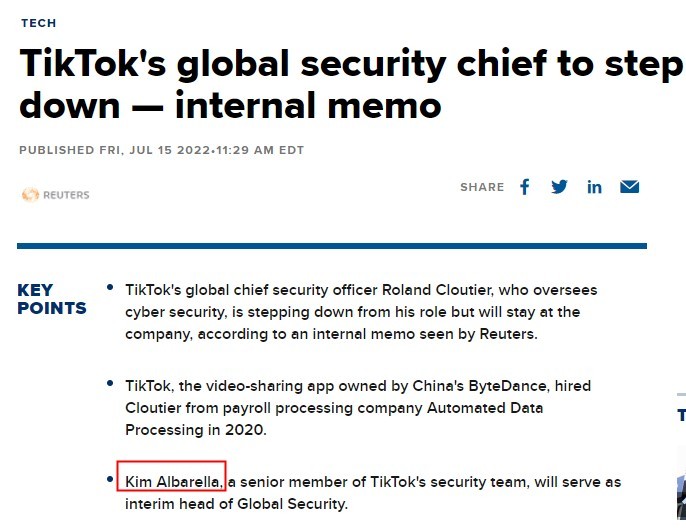Share article on Twitter
Viewport: 686px width, 531px height.
[x=559, y=187]
